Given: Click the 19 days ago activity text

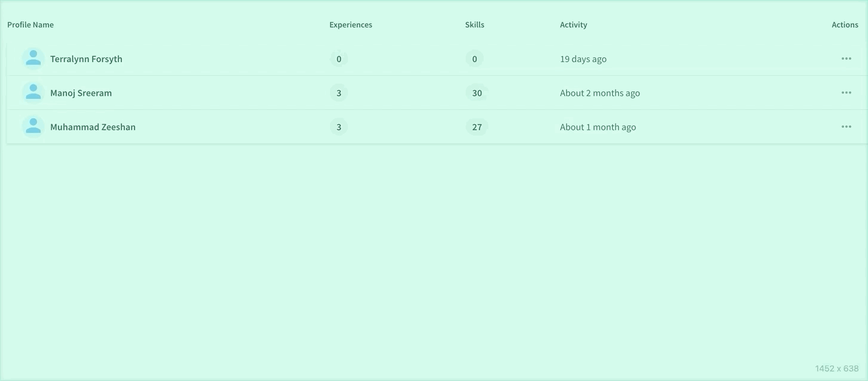Looking at the screenshot, I should (x=583, y=59).
